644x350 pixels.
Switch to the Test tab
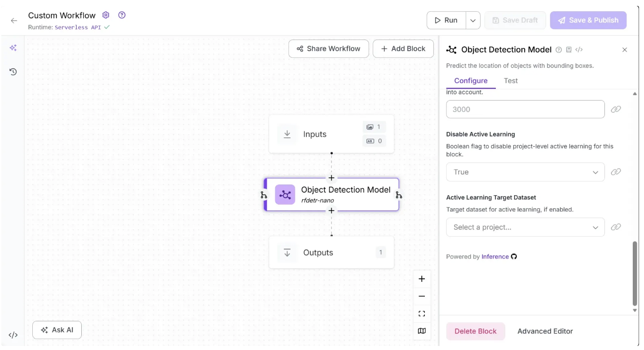coord(511,81)
